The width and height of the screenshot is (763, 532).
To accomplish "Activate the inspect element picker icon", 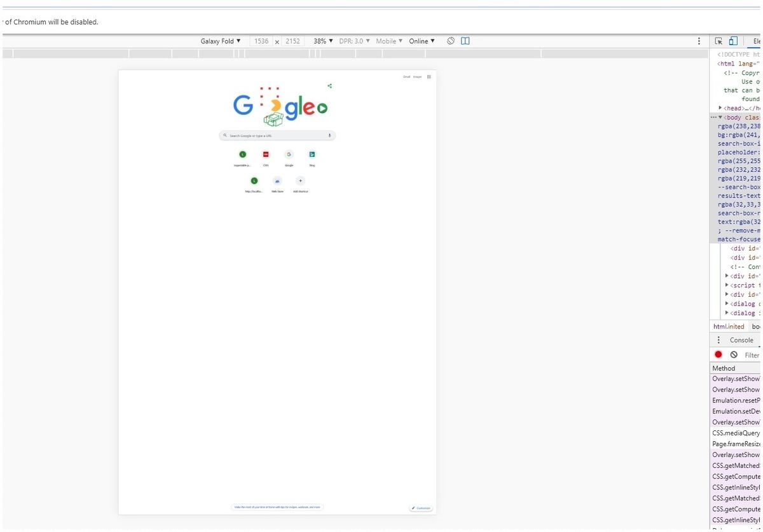I will (718, 41).
